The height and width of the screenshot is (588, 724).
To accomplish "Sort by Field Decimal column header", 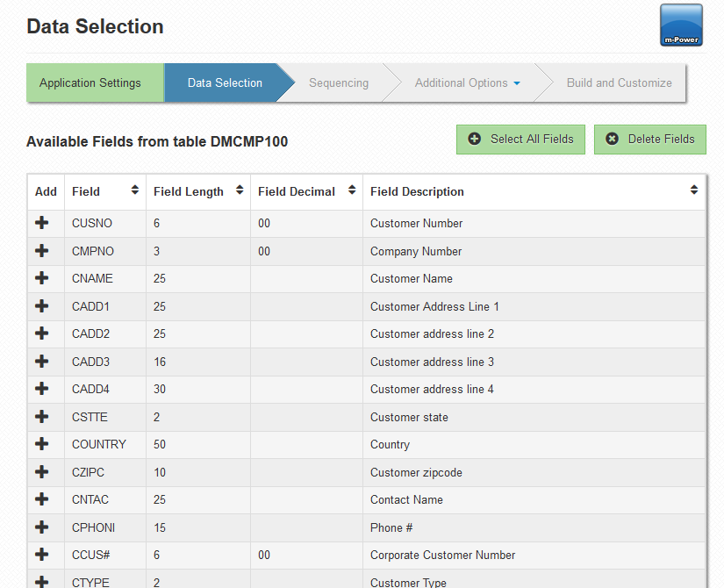I will pyautogui.click(x=305, y=191).
